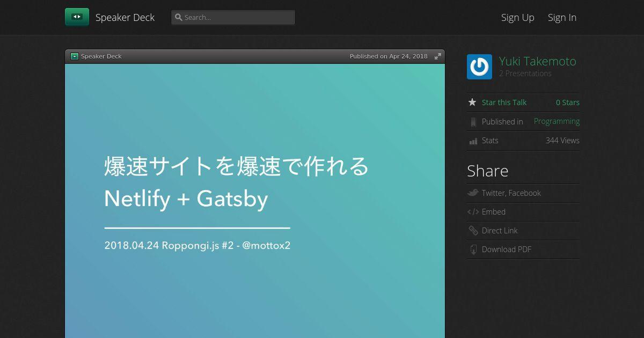Open the Embed option
Viewport: 644px width, 338px height.
click(x=494, y=212)
